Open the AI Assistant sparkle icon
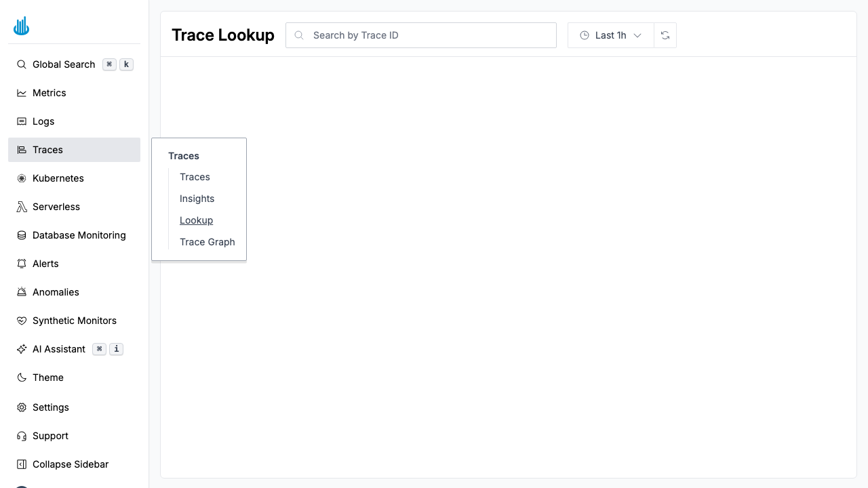Screen dimensions: 868x488 (x=21, y=349)
